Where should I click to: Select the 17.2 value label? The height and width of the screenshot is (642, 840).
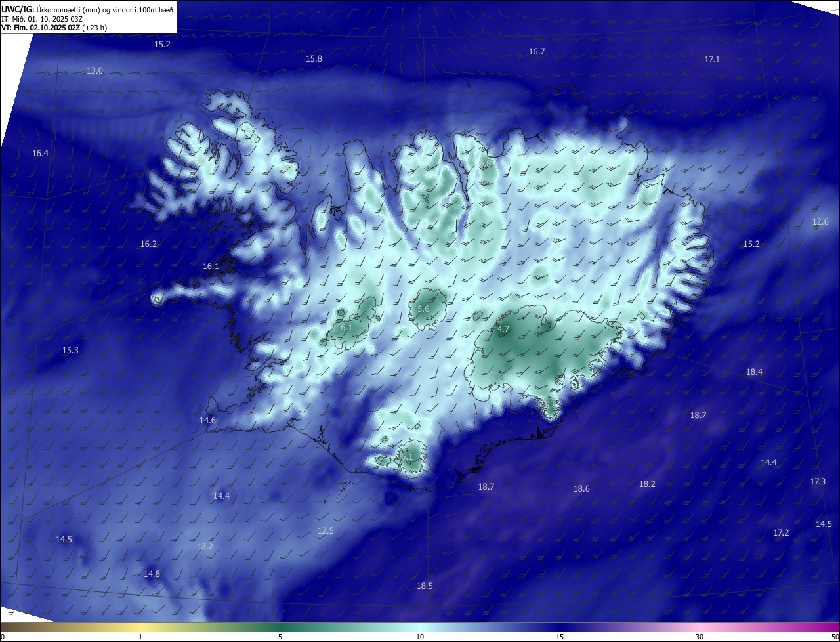point(781,532)
